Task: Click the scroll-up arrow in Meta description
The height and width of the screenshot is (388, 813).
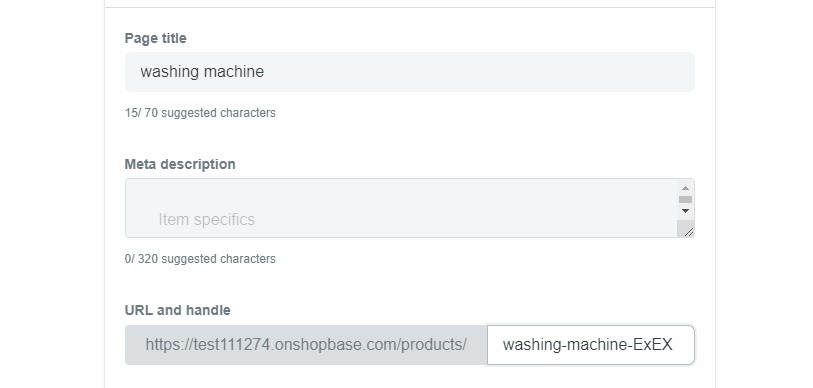Action: 685,188
